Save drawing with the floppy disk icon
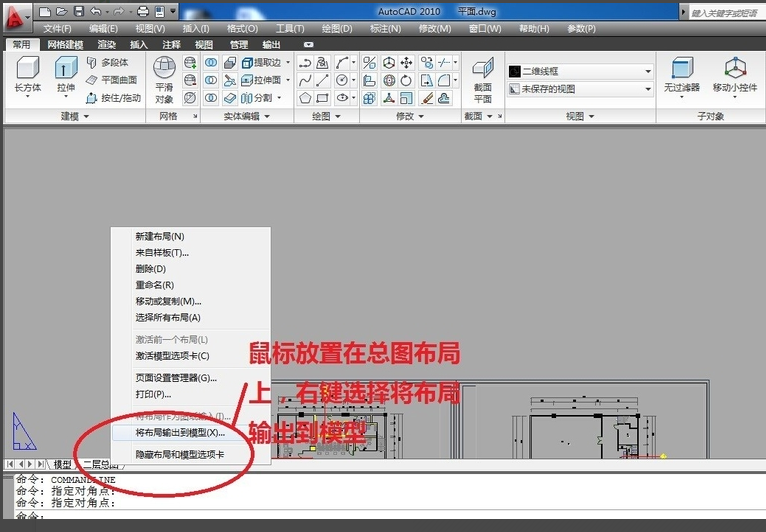Screen dimensions: 766x532 point(78,11)
